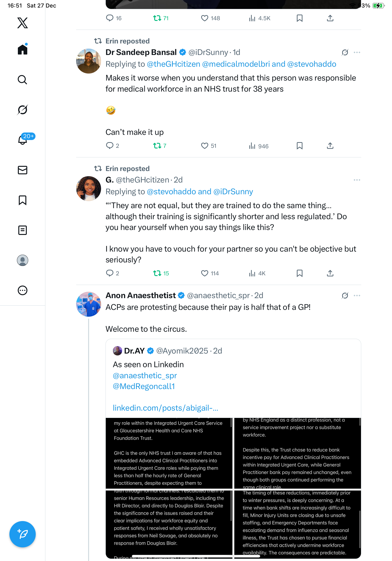Open Dr Sandeep Bansal's profile picture
This screenshot has height=561, width=392.
(x=88, y=61)
